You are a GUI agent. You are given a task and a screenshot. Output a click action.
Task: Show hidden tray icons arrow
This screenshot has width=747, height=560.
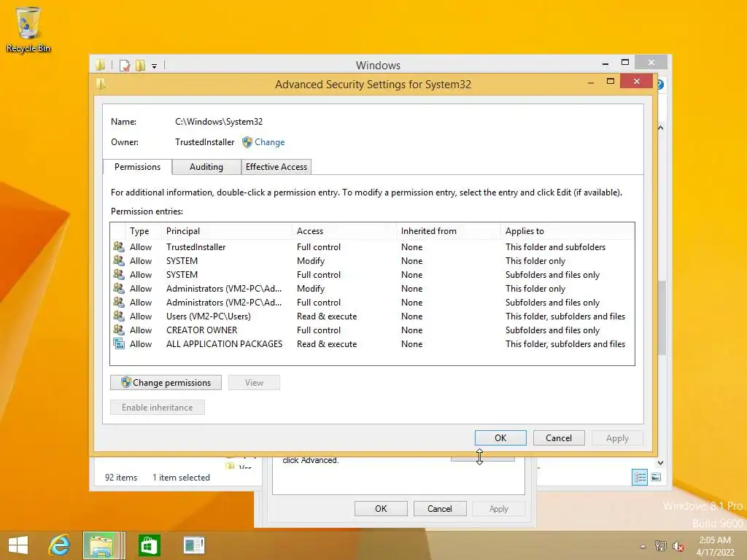[x=643, y=546]
